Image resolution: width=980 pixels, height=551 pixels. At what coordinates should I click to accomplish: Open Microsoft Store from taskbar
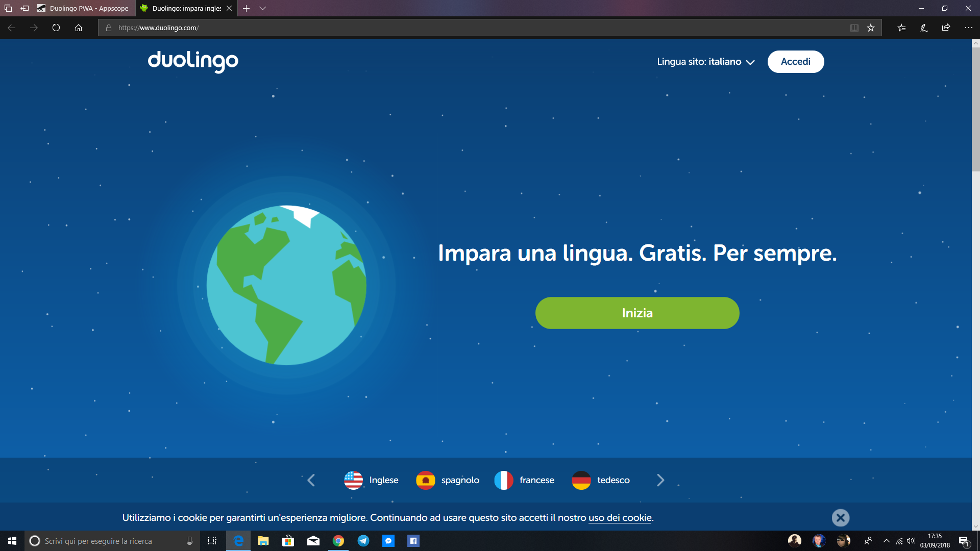point(288,541)
